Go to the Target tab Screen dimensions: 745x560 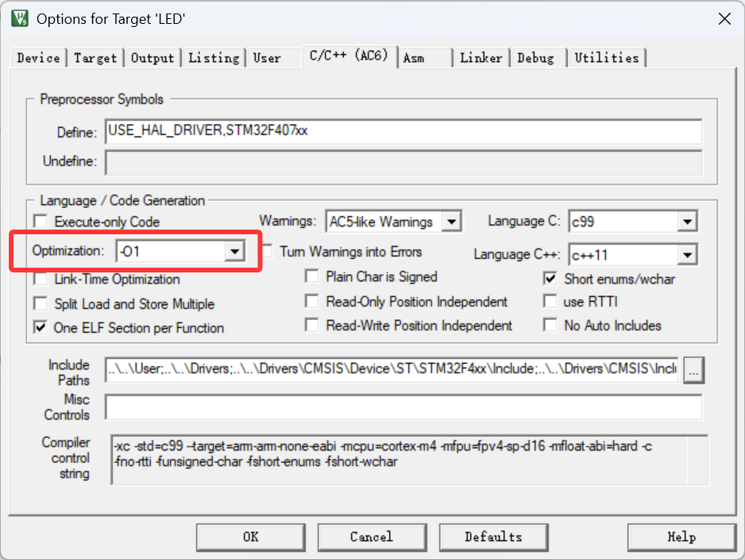click(95, 58)
